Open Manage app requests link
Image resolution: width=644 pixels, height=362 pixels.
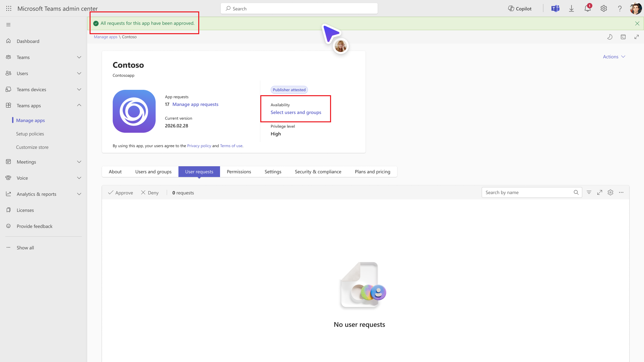195,104
